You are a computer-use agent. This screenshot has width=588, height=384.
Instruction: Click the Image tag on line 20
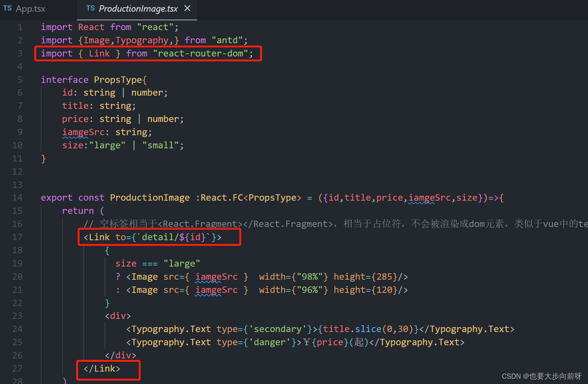[142, 276]
